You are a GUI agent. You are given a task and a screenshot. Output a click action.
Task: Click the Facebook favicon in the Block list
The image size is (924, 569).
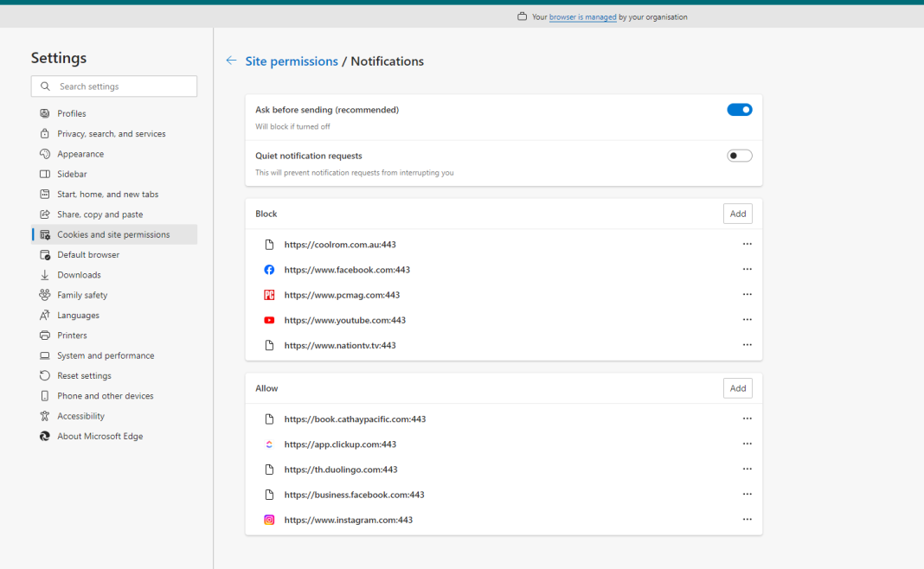pos(269,269)
